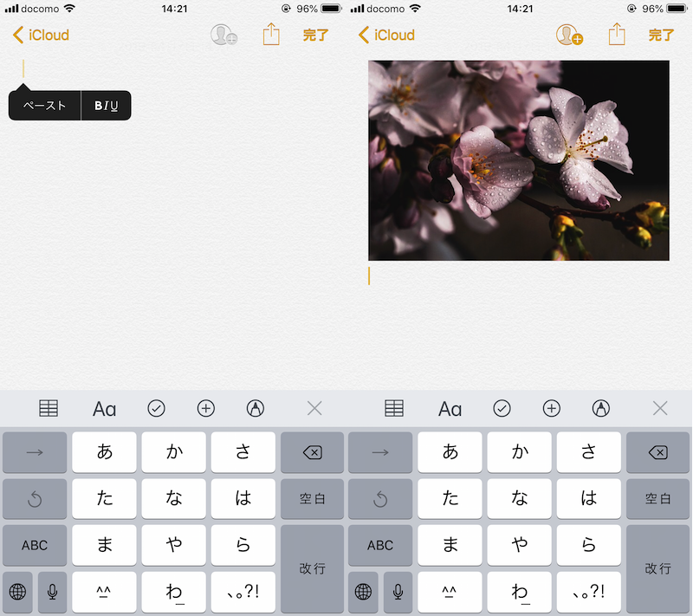Dismiss the format toolbar X on right screen

[x=660, y=409]
